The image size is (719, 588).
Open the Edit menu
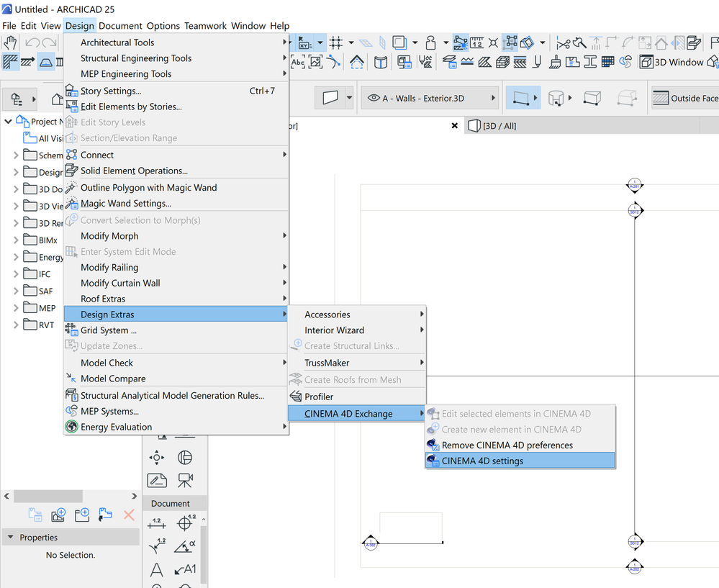[x=29, y=26]
